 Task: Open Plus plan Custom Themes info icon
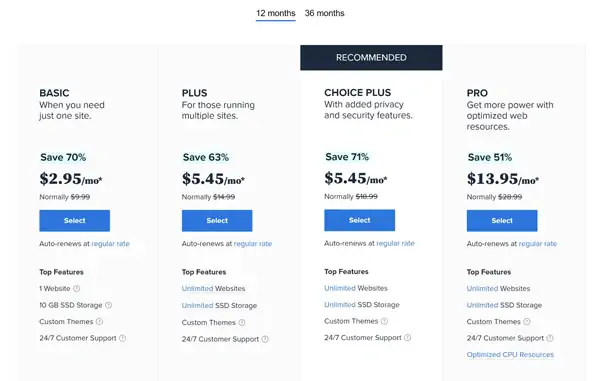coord(242,322)
